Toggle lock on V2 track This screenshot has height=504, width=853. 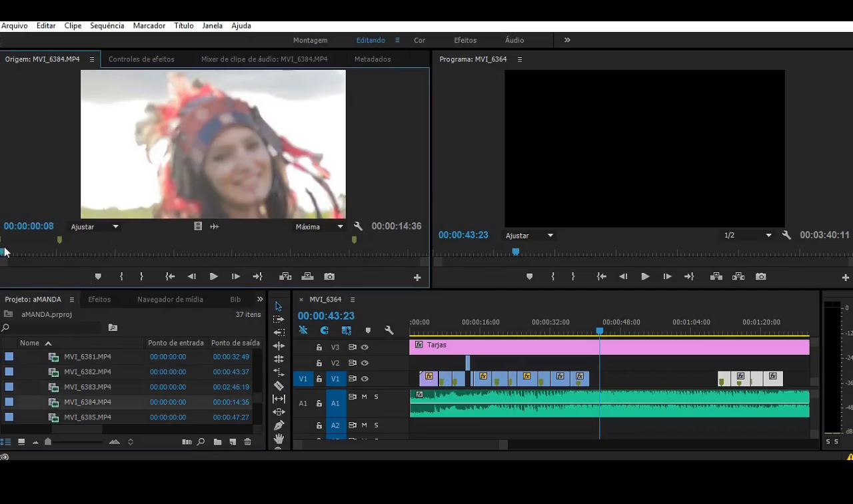[319, 363]
